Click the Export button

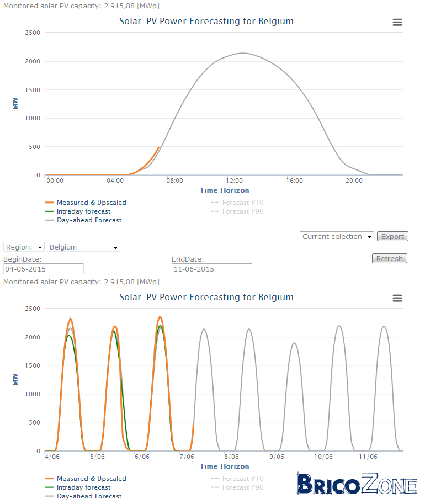click(392, 237)
